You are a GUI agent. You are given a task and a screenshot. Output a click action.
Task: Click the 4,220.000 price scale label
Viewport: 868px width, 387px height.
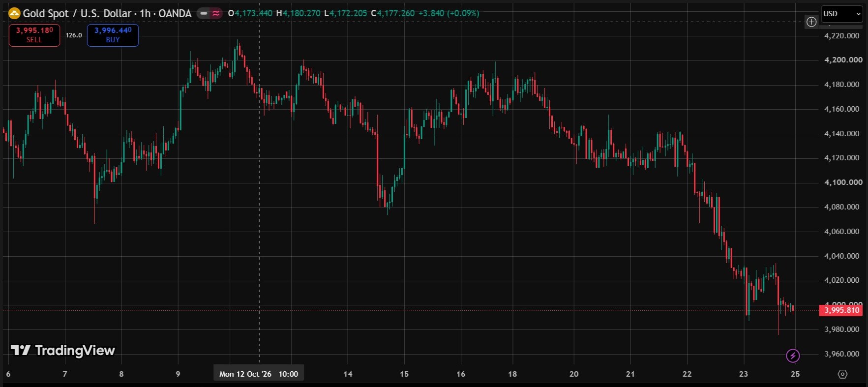[841, 36]
